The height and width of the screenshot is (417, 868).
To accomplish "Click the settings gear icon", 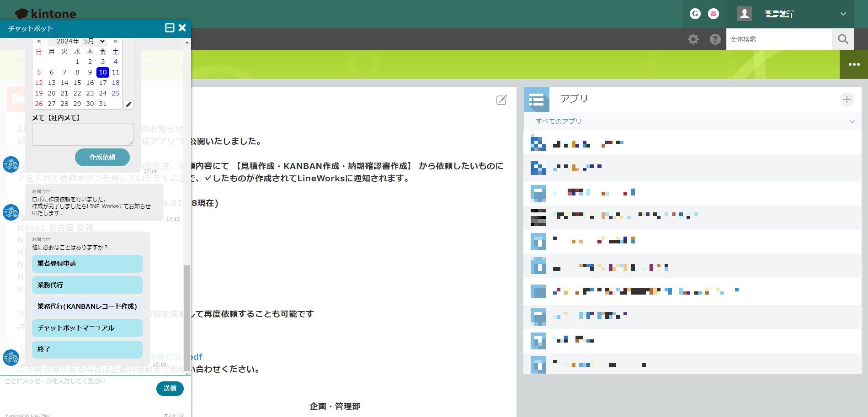I will click(x=693, y=39).
